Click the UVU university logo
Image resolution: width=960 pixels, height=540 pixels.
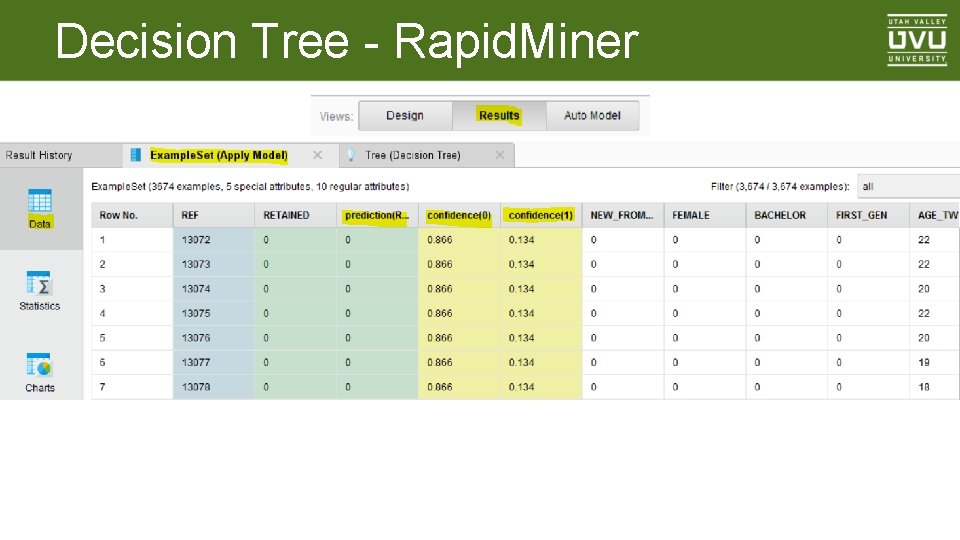tap(917, 40)
